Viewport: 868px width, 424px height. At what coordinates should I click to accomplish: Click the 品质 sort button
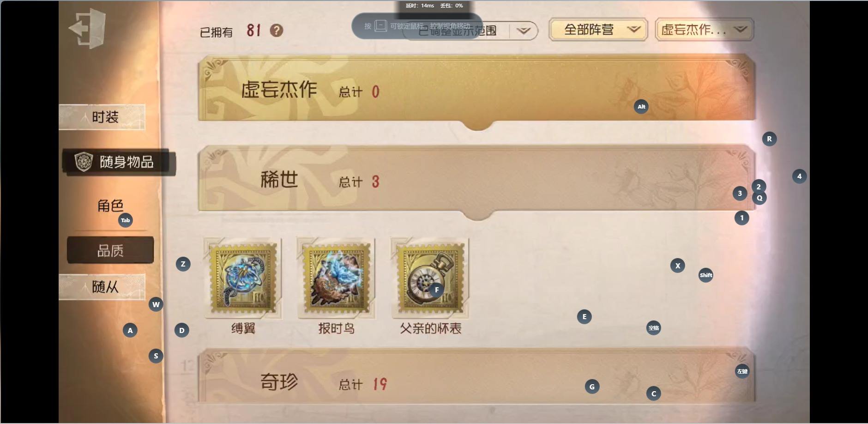(x=110, y=250)
